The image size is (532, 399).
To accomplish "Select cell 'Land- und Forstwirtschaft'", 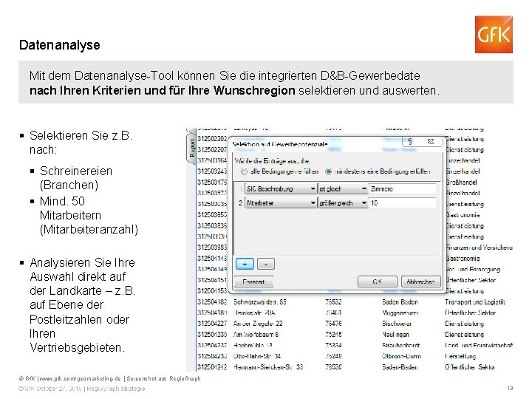I will [478, 345].
